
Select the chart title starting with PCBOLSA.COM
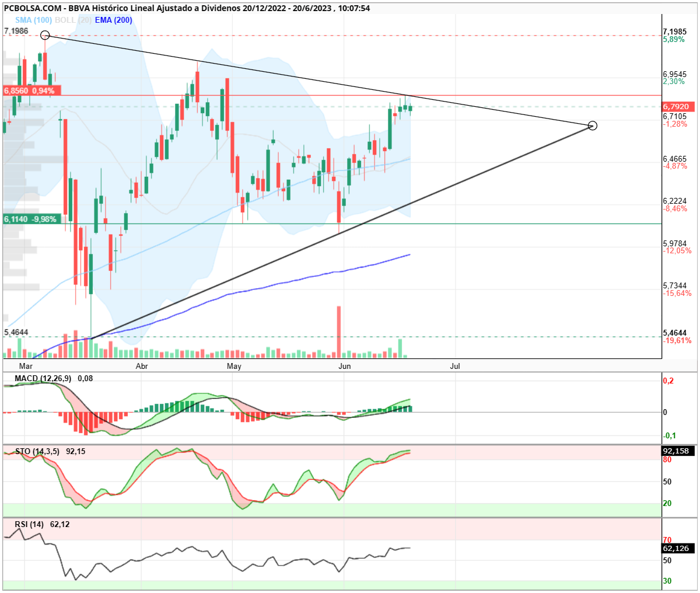pos(187,8)
